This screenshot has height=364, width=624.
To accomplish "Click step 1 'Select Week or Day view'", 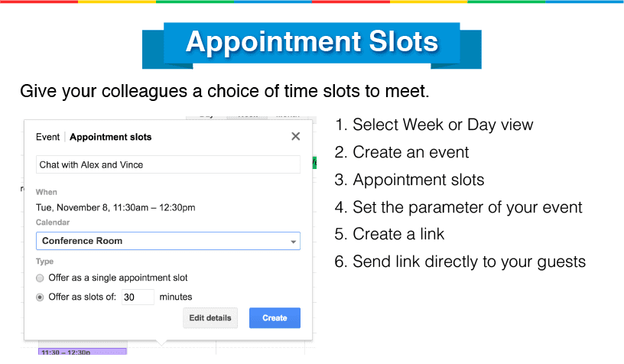I will click(434, 125).
